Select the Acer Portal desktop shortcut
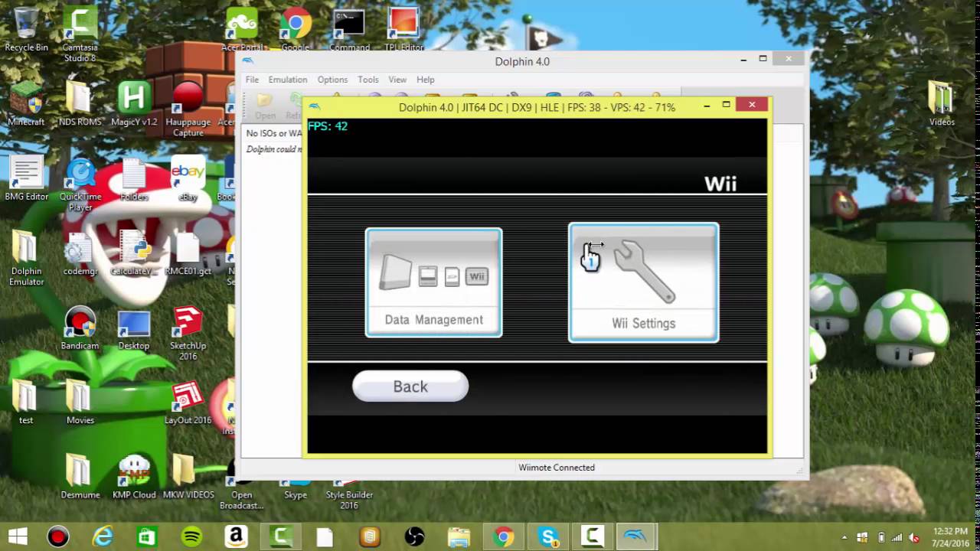 [242, 29]
